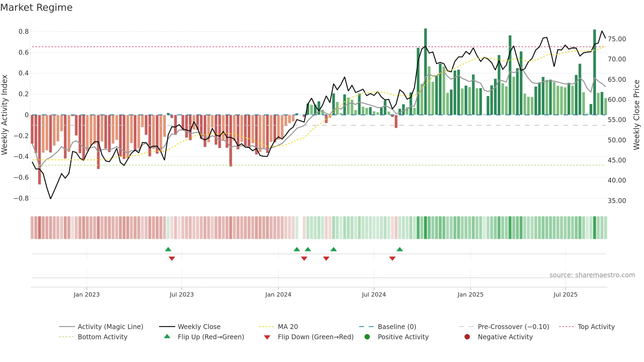Click the Jul 2025 x-axis label
The image size is (644, 362).
pos(565,294)
